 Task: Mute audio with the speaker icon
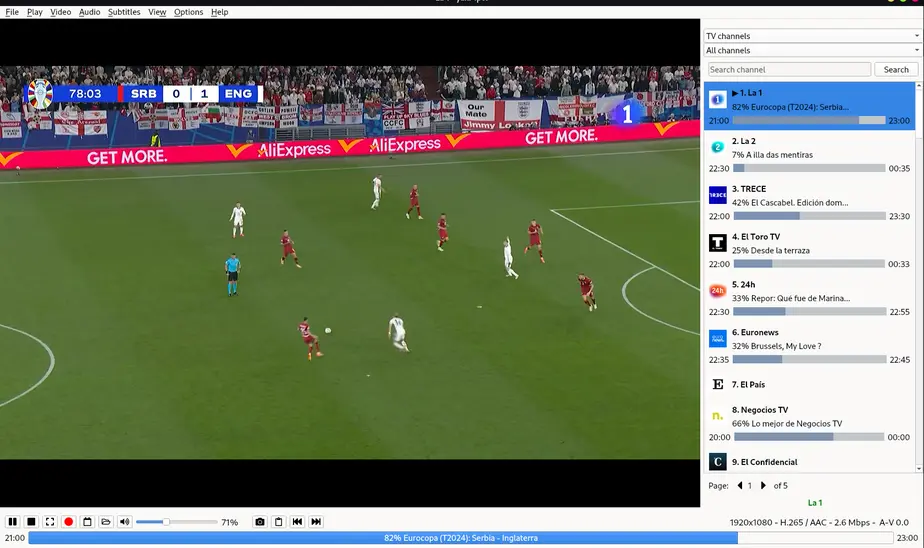pos(125,522)
